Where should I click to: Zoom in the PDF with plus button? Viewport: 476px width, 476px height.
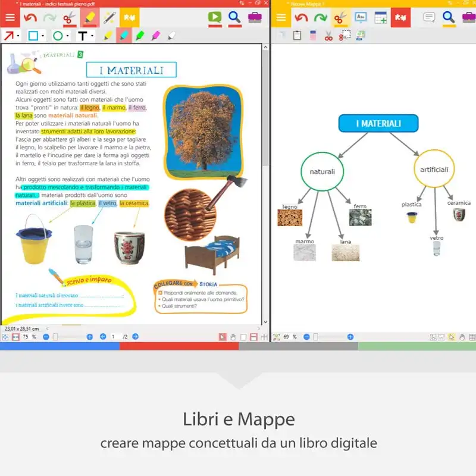point(90,337)
